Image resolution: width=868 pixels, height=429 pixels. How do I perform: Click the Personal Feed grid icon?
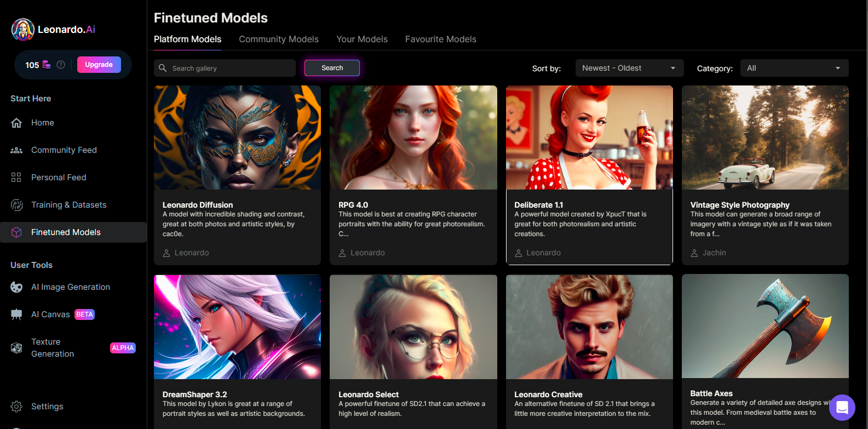click(16, 178)
